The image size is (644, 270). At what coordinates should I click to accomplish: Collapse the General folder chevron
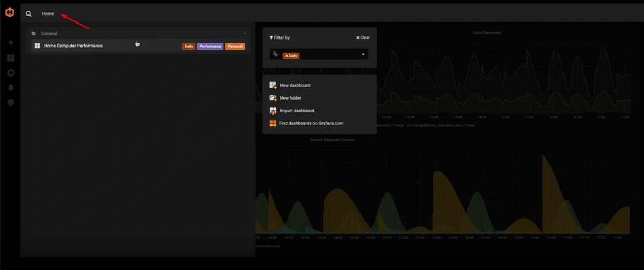245,34
